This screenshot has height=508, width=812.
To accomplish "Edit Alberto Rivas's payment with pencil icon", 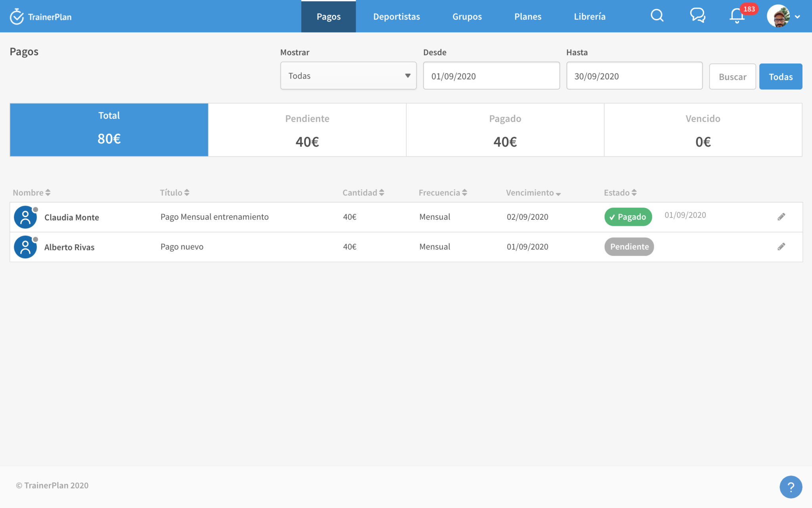I will pyautogui.click(x=781, y=246).
